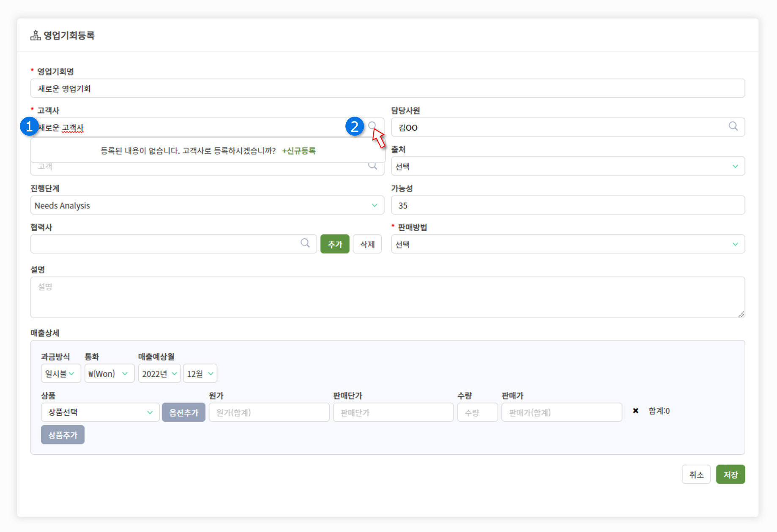Click the +신규등록 link
The height and width of the screenshot is (532, 777).
299,151
